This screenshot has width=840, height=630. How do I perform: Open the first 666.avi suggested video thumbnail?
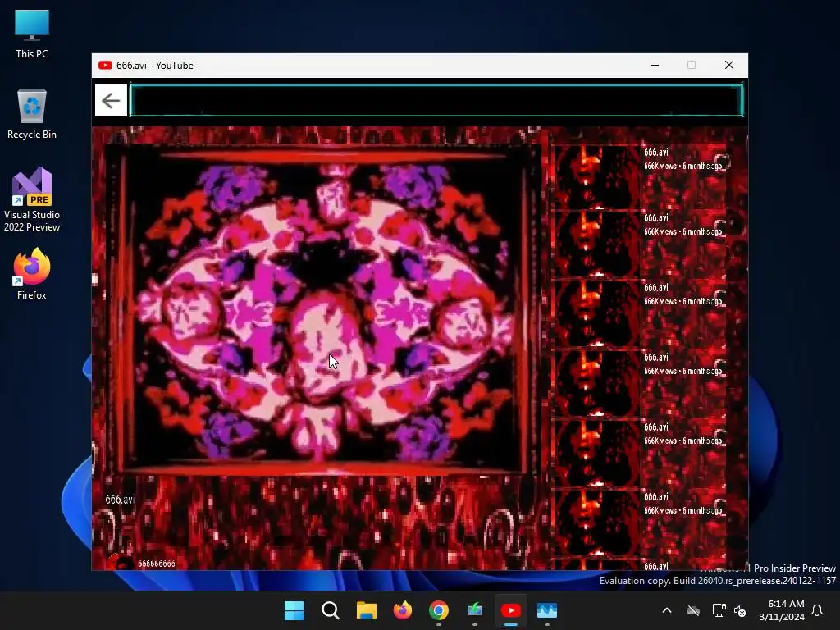596,176
